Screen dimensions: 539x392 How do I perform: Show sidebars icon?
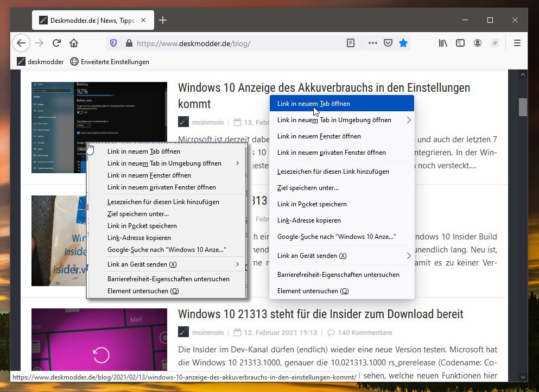pos(460,43)
